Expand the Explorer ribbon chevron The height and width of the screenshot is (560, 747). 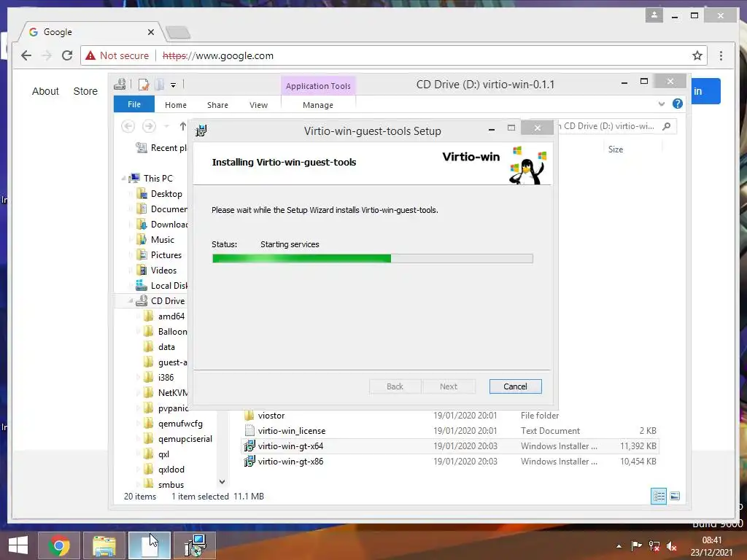point(661,104)
